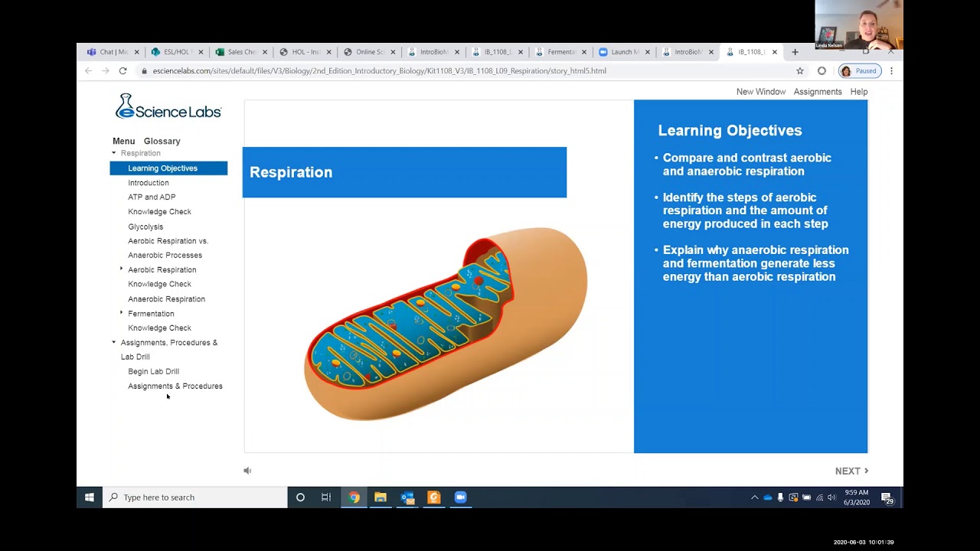Open Aerobic Respiration vs. Anaerobic Processes
This screenshot has width=980, height=551.
pos(168,248)
